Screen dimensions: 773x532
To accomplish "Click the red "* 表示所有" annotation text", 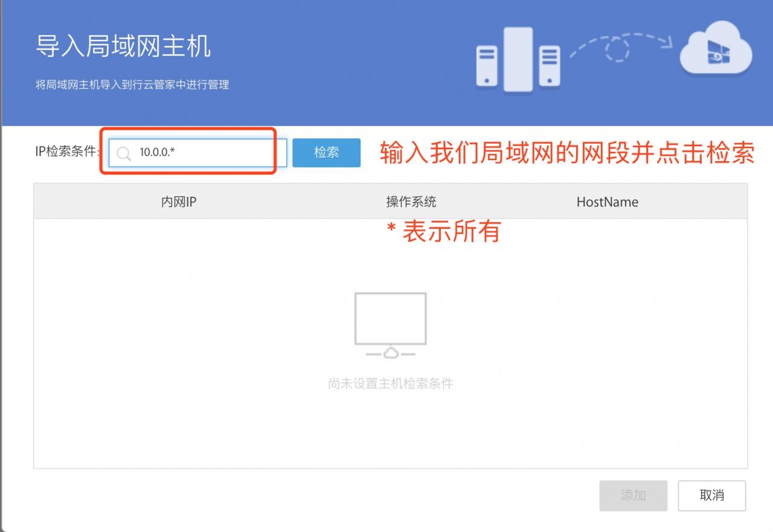I will pos(443,231).
